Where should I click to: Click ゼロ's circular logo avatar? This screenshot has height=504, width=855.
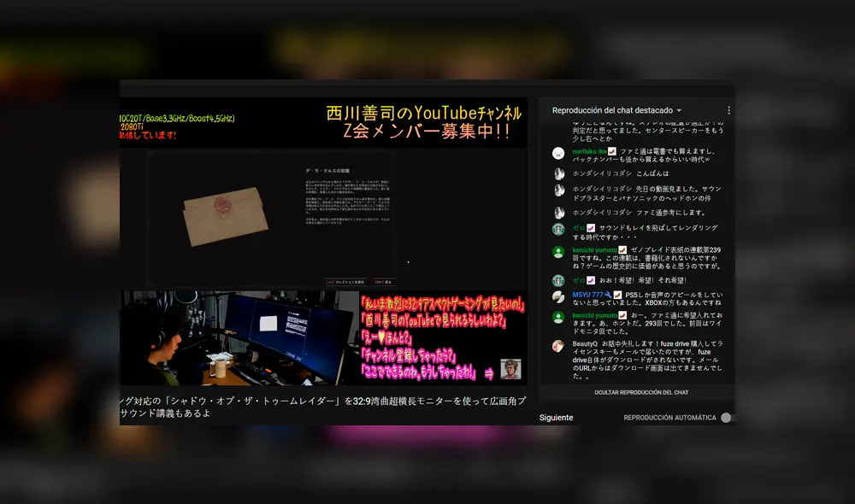(x=558, y=228)
